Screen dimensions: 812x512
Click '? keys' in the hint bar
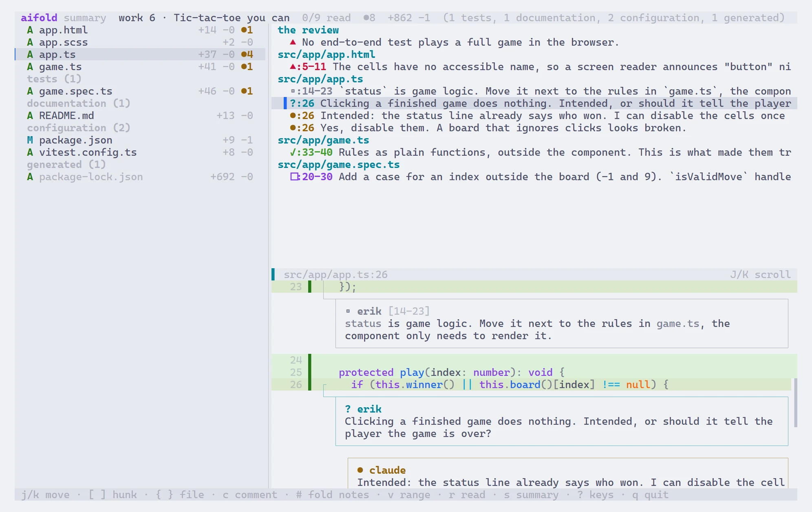[596, 495]
